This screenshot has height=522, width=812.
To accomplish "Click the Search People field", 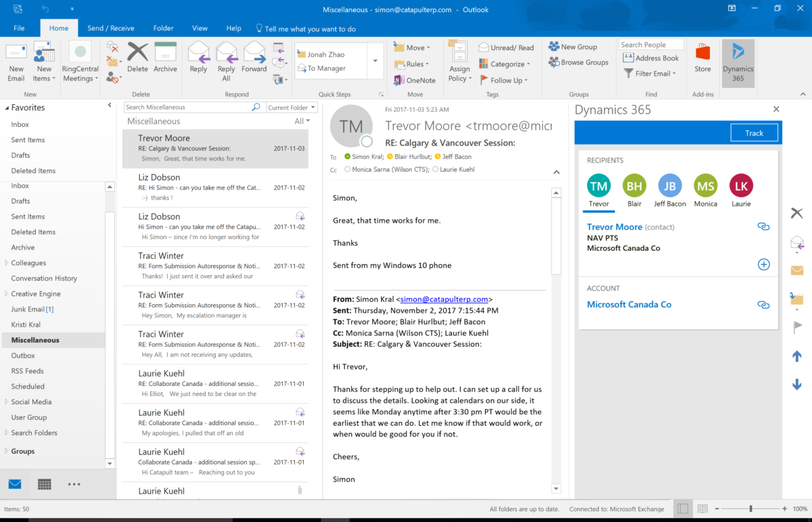I will (x=651, y=45).
